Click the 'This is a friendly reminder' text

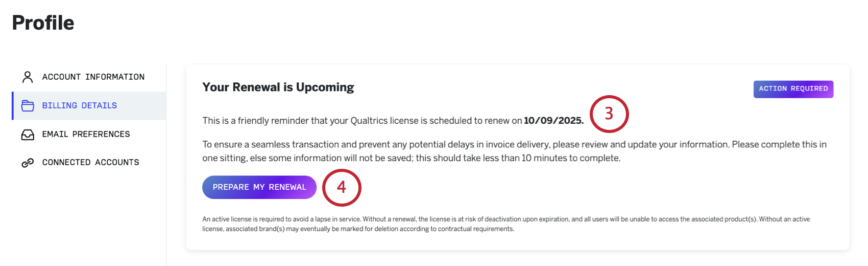(393, 121)
